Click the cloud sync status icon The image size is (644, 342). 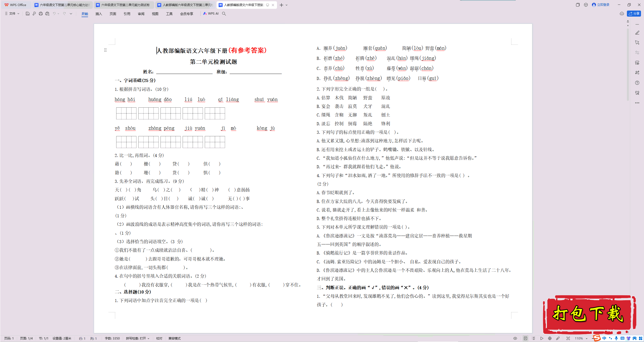tap(622, 14)
